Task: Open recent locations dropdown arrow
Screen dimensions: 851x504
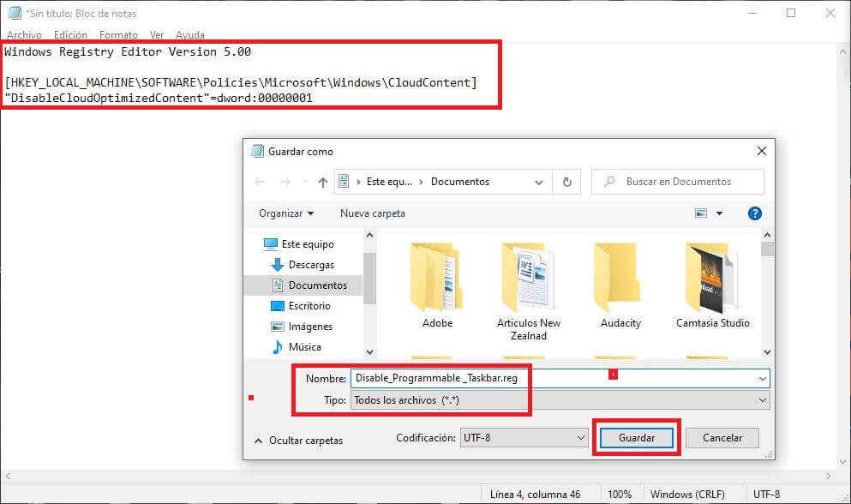Action: click(x=305, y=182)
